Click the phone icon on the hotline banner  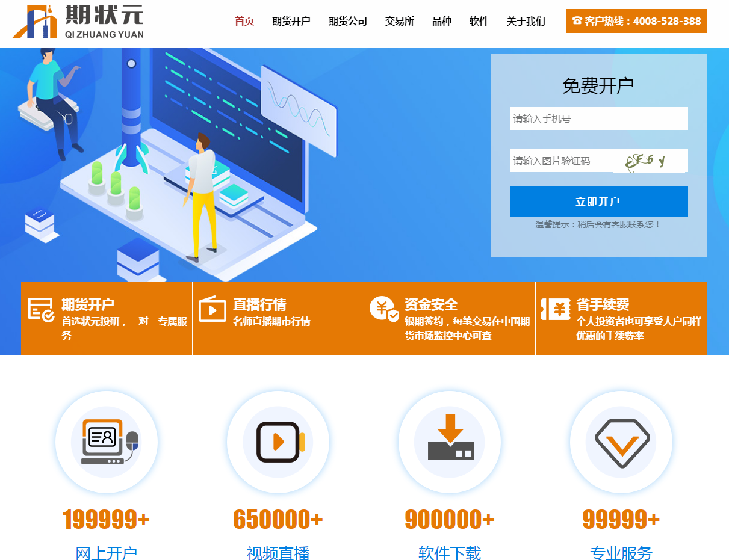[577, 20]
